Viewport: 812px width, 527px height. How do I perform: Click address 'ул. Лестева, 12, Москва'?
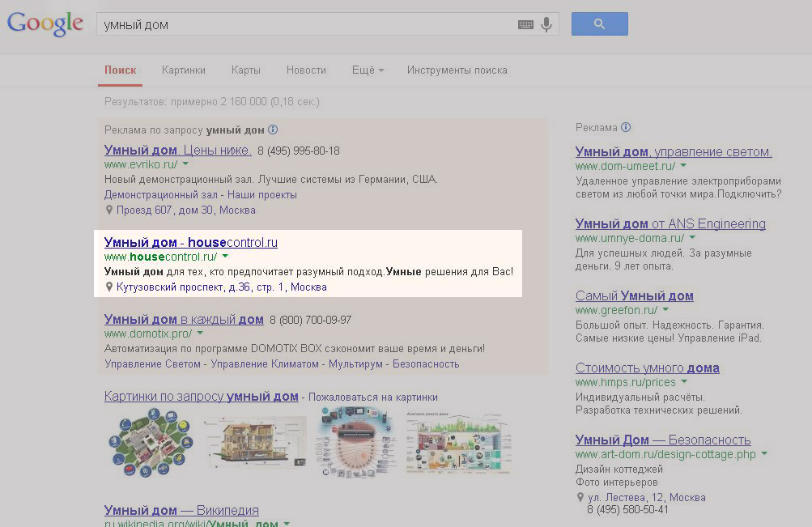[x=647, y=498]
